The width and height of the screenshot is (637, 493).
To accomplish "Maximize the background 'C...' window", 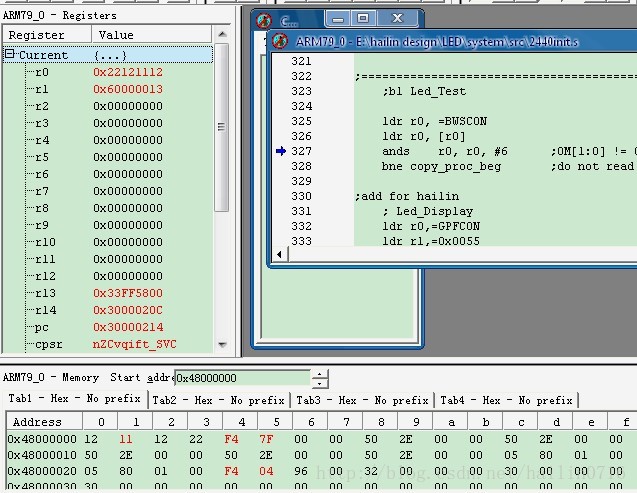I will [x=362, y=18].
